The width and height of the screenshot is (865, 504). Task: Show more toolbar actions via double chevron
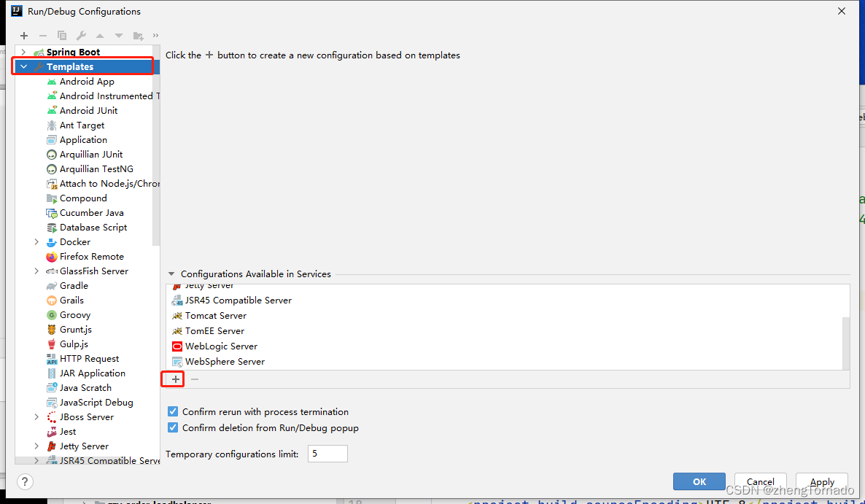coord(155,35)
